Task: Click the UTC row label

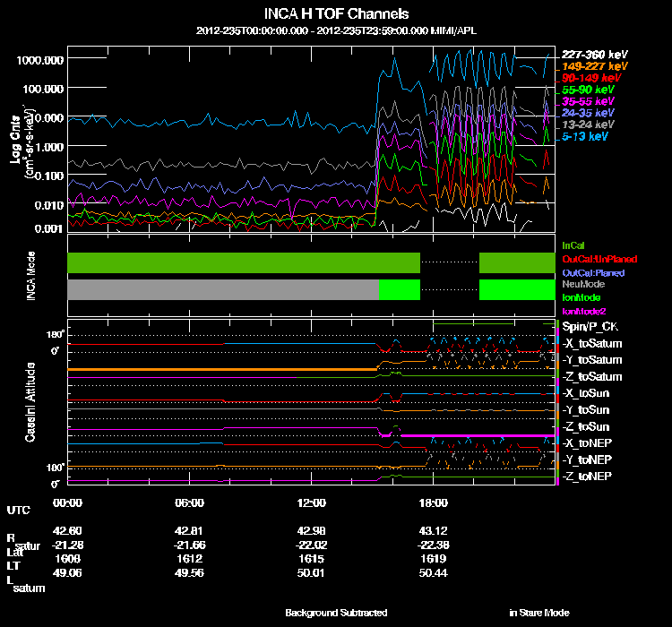Action: click(x=19, y=510)
